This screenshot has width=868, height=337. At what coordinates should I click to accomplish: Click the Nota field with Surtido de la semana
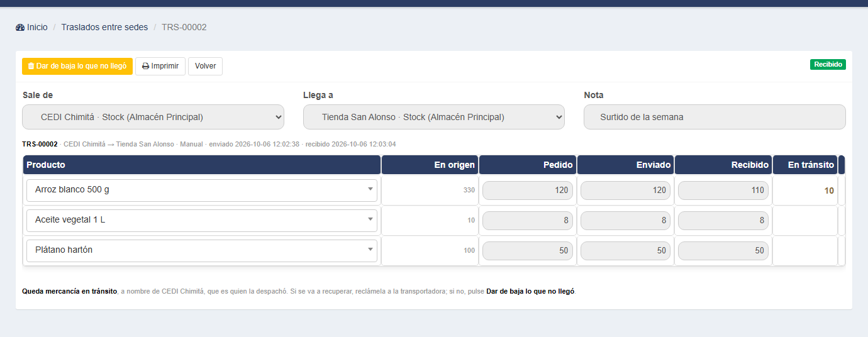pyautogui.click(x=715, y=117)
